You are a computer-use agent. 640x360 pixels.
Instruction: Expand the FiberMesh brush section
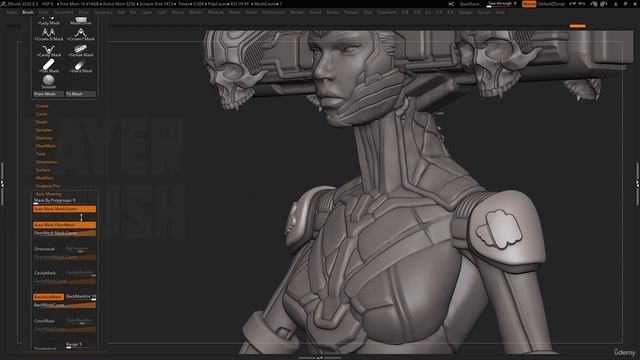45,146
